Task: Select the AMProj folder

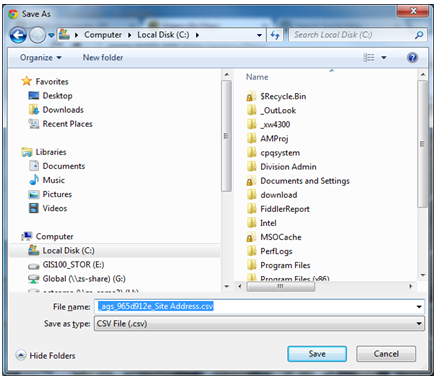Action: tap(274, 139)
